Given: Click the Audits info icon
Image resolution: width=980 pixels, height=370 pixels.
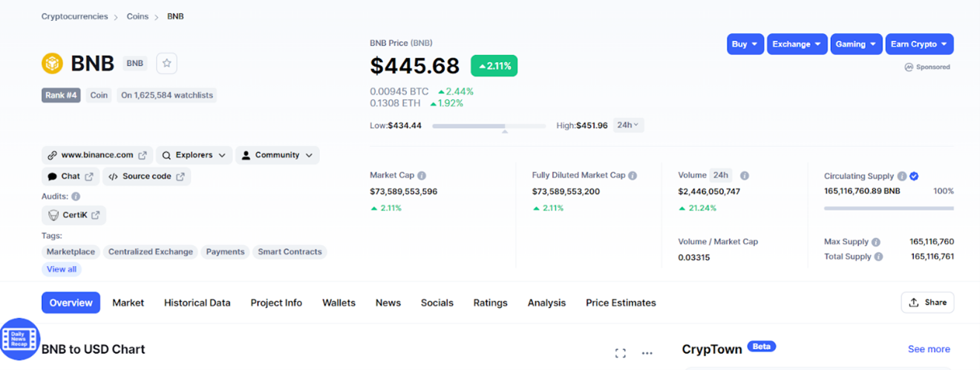Looking at the screenshot, I should (x=76, y=196).
